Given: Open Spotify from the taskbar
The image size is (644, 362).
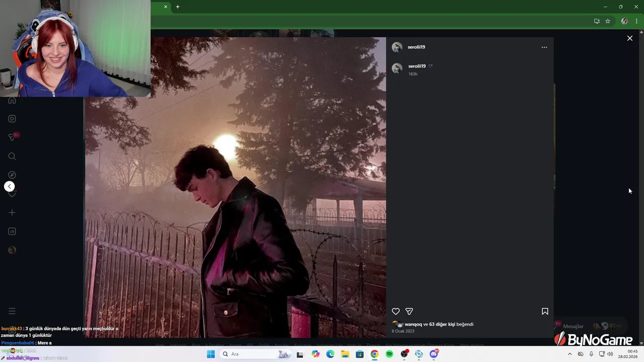Looking at the screenshot, I should [x=389, y=354].
